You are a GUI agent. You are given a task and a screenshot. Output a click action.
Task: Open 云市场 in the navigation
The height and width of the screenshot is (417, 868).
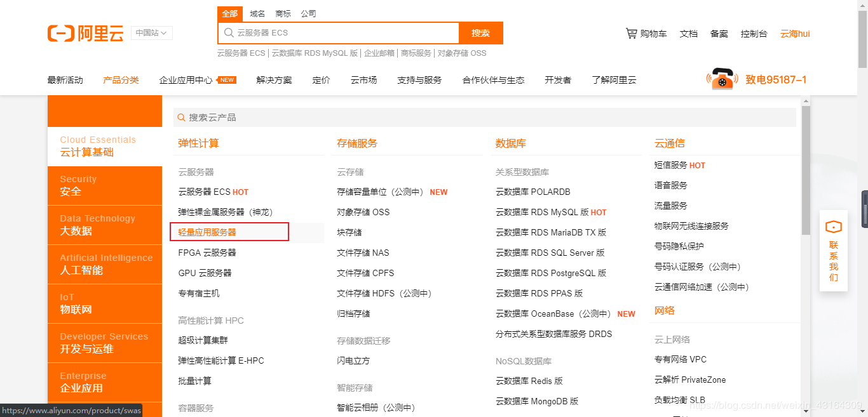(x=363, y=80)
